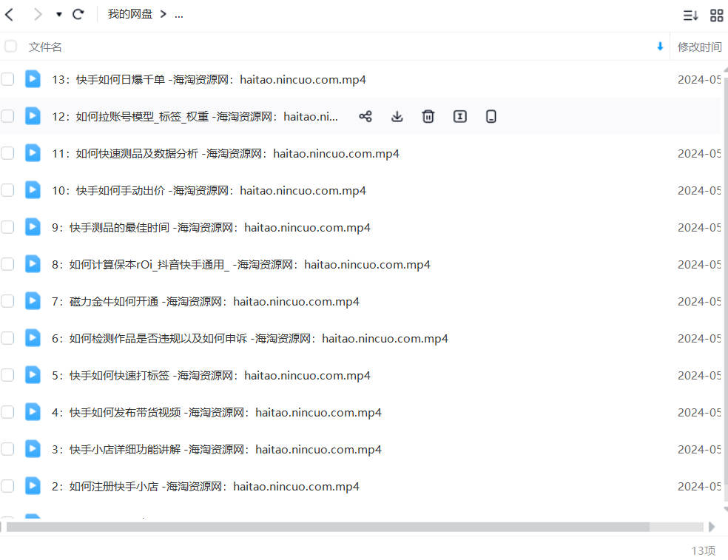Check the box for 8：如何计算保本rOi
728x560 pixels.
point(7,264)
